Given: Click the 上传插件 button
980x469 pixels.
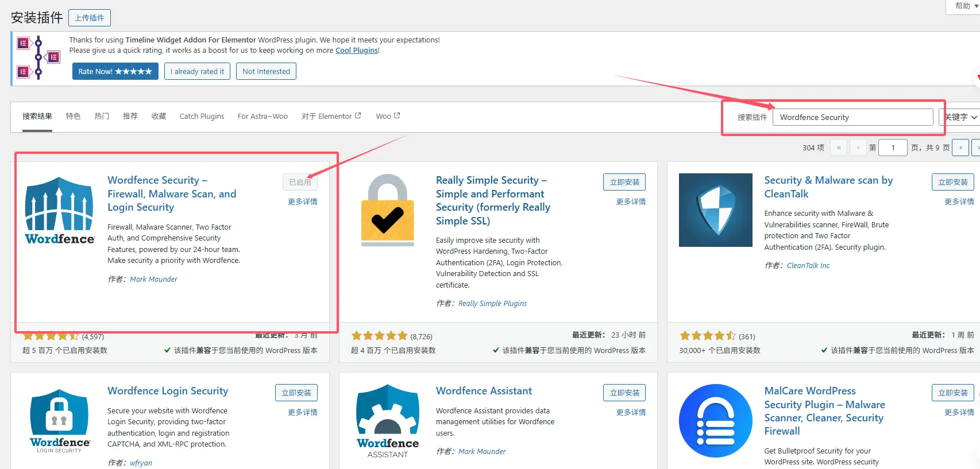Looking at the screenshot, I should click(x=90, y=18).
